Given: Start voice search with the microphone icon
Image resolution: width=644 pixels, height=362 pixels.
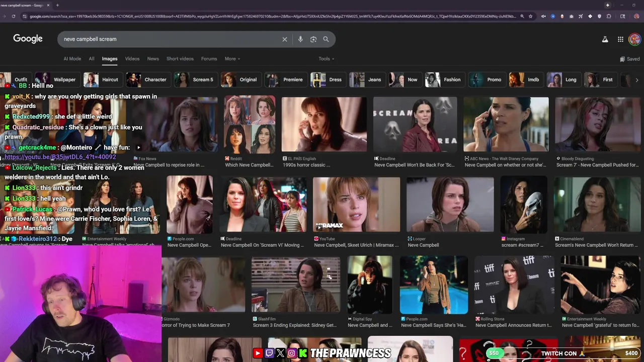Looking at the screenshot, I should tap(300, 39).
